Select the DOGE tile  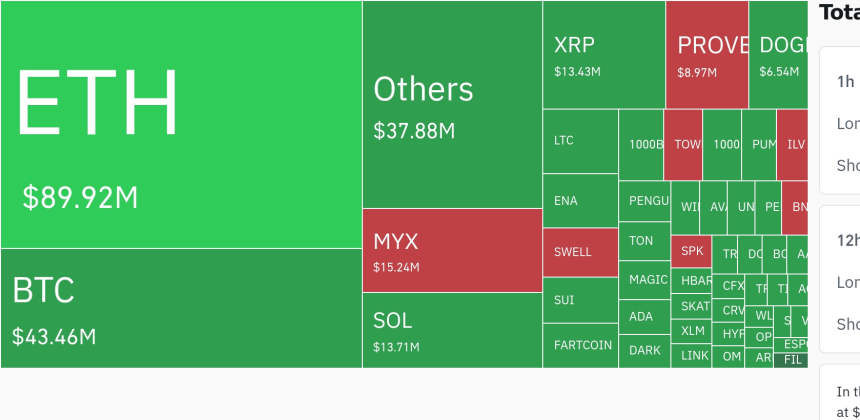tap(778, 55)
